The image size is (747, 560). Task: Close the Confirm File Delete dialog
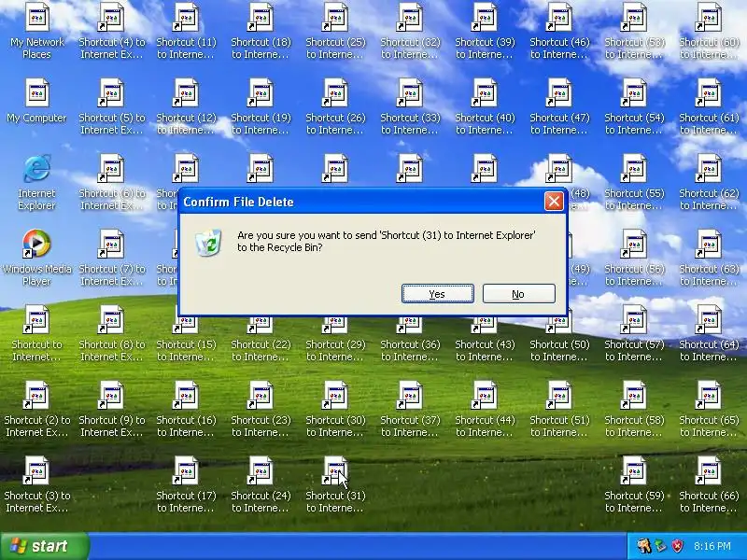coord(554,202)
